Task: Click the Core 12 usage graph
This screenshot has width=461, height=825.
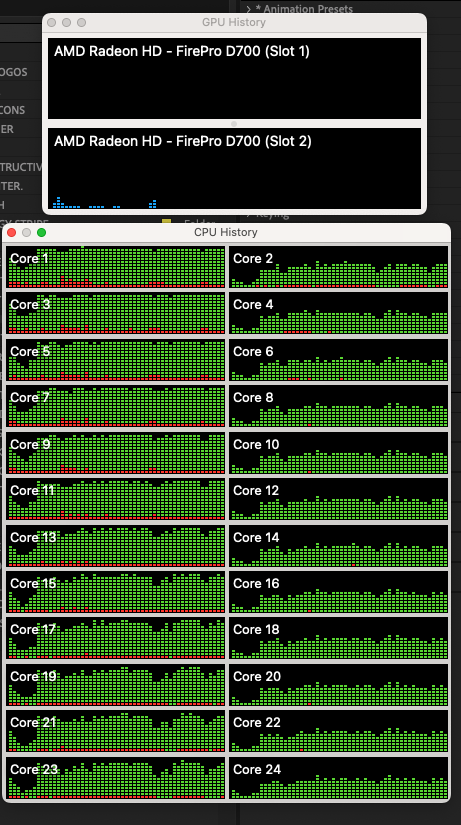Action: [x=338, y=499]
